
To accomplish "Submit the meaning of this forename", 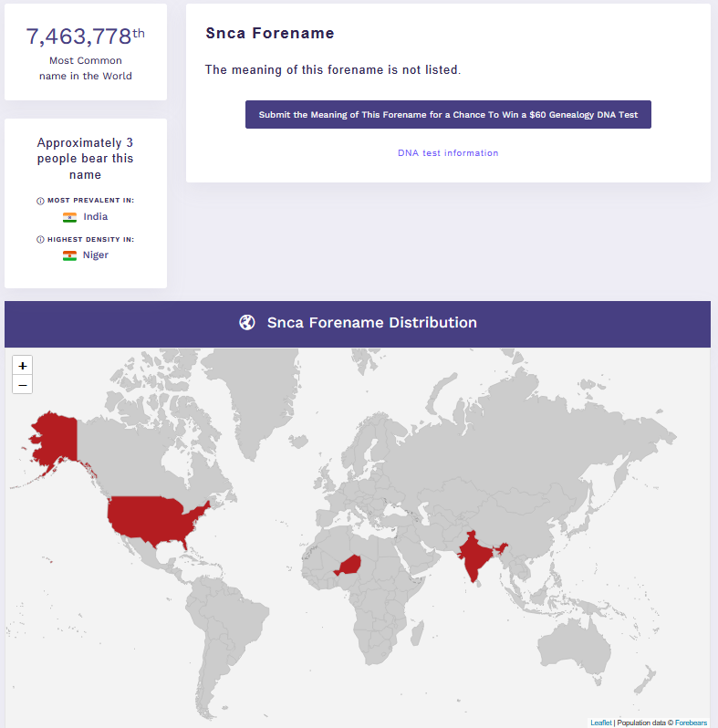I will click(448, 115).
